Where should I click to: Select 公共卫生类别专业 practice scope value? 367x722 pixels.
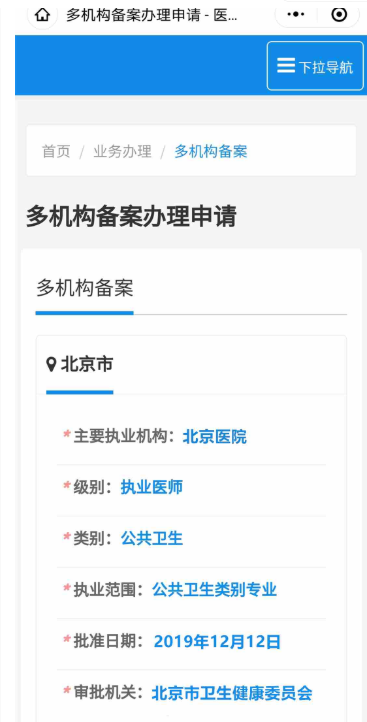(x=214, y=589)
